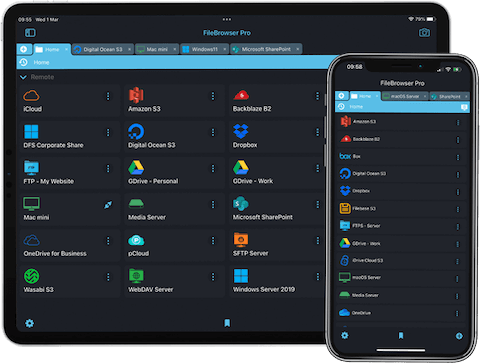Open iCloud location on iPad
The image size is (480, 363).
pos(70,101)
